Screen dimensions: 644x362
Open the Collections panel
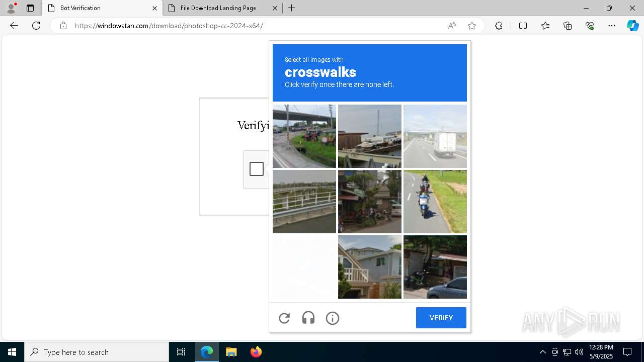(x=568, y=26)
